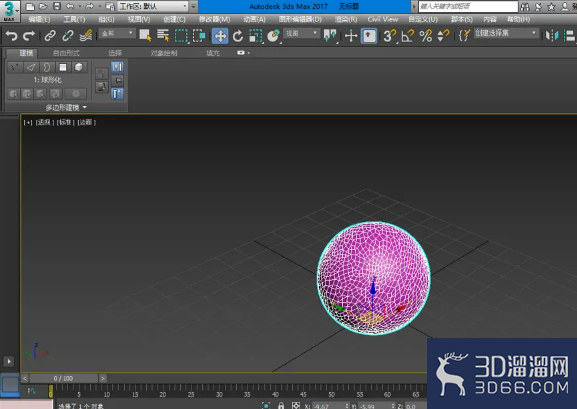Open the 动画(A) menu
The height and width of the screenshot is (409, 577).
(254, 20)
